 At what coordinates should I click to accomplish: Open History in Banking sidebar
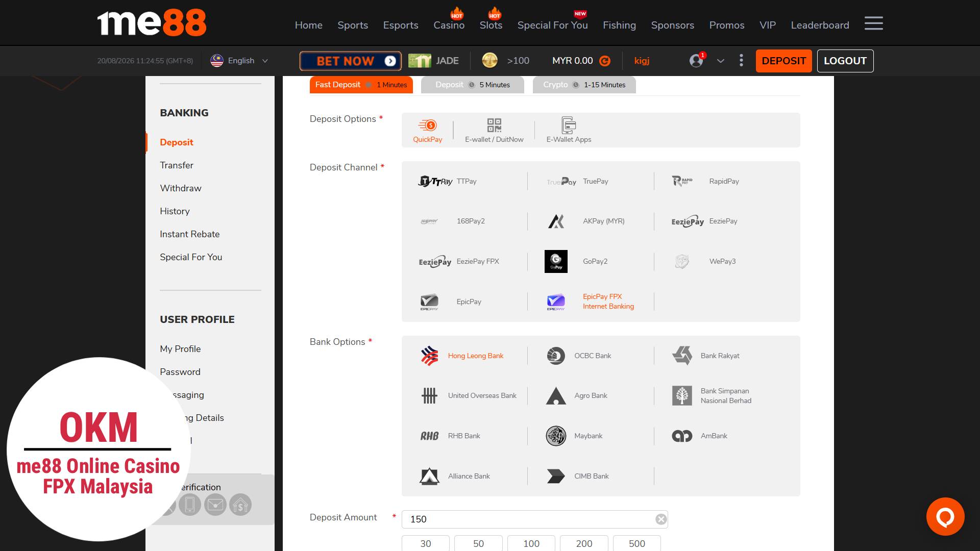click(x=175, y=211)
